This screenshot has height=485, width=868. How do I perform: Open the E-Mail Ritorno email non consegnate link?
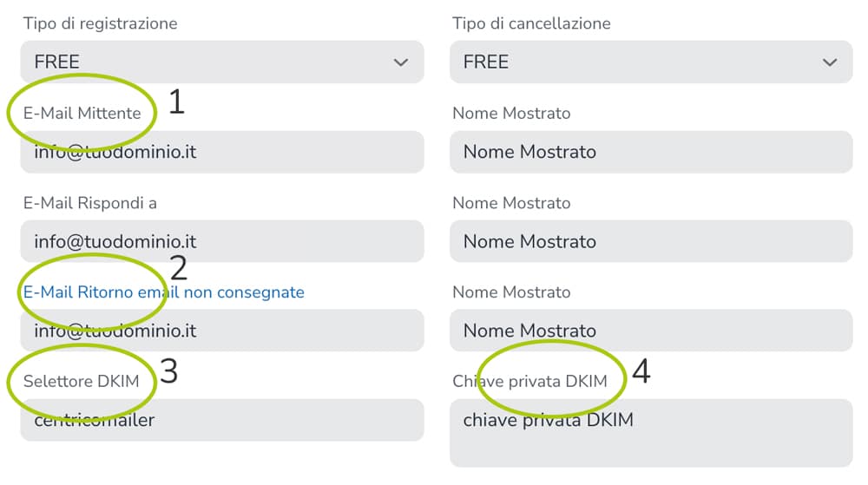[164, 292]
